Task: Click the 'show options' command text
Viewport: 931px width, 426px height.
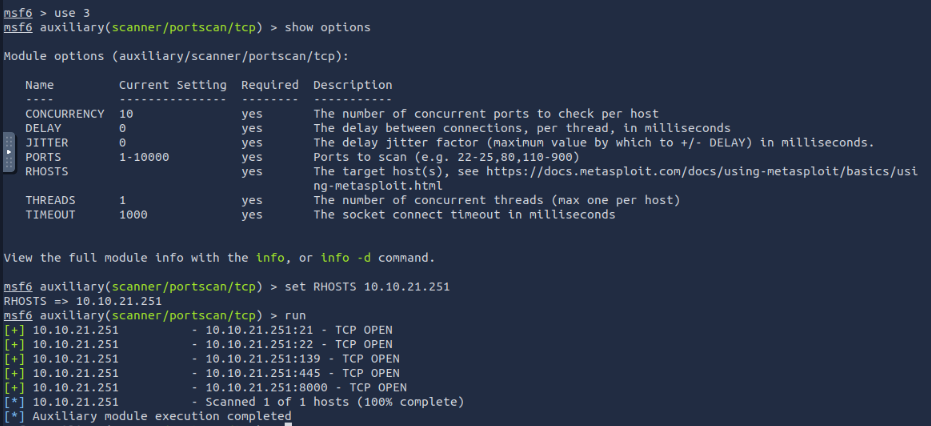Action: pyautogui.click(x=328, y=27)
